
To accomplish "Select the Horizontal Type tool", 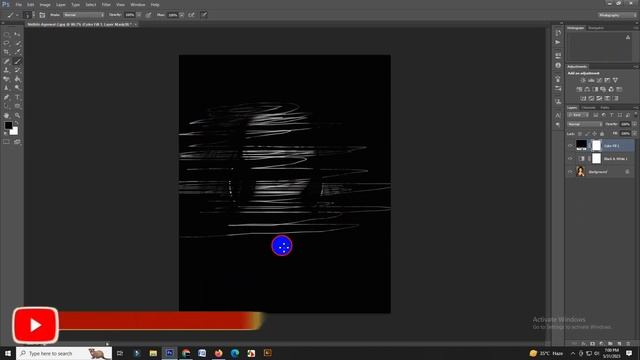I will pyautogui.click(x=17, y=97).
